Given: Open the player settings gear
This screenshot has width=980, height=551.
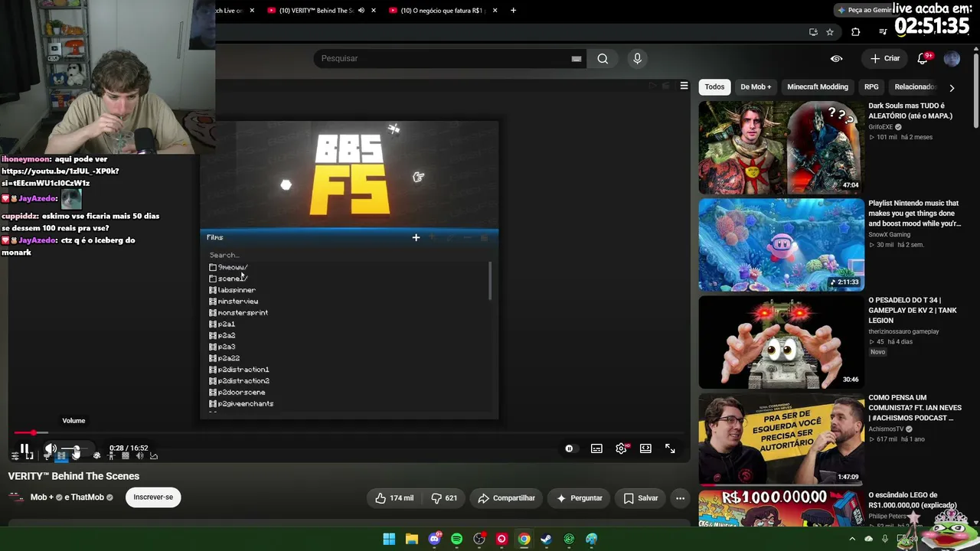Looking at the screenshot, I should [x=621, y=448].
